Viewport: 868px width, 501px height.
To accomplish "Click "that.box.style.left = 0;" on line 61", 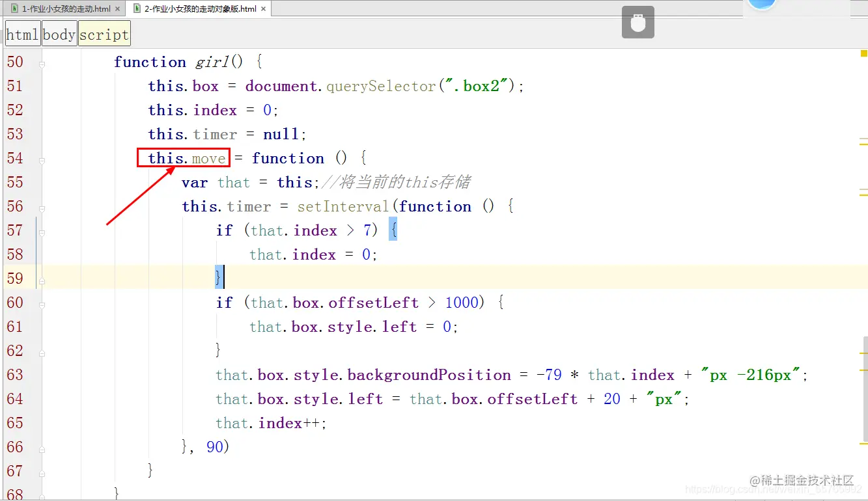I will tap(354, 327).
